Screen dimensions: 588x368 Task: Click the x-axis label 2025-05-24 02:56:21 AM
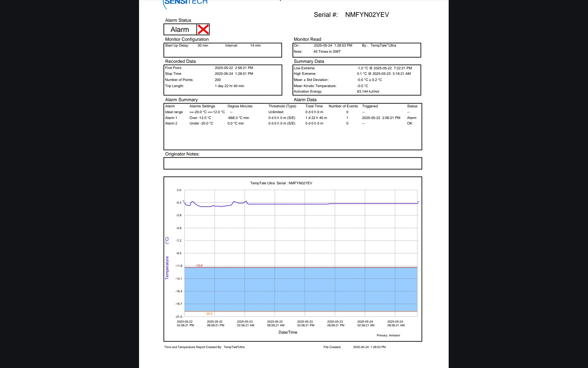pyautogui.click(x=366, y=324)
